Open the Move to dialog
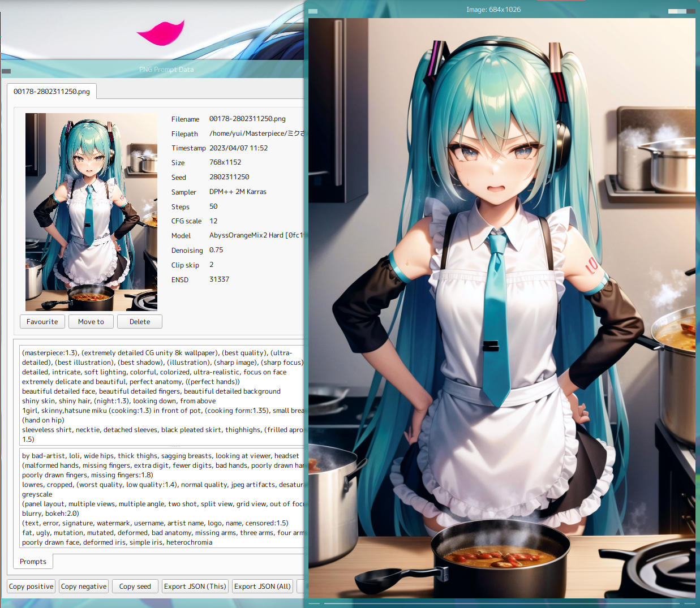Viewport: 700px width, 608px height. tap(91, 322)
